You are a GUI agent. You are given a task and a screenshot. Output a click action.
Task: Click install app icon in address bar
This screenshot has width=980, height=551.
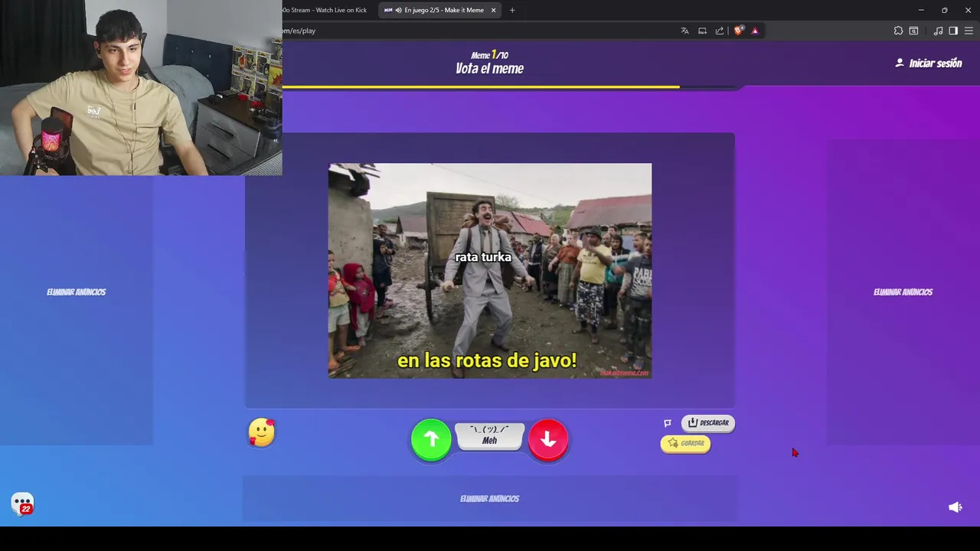coord(702,31)
